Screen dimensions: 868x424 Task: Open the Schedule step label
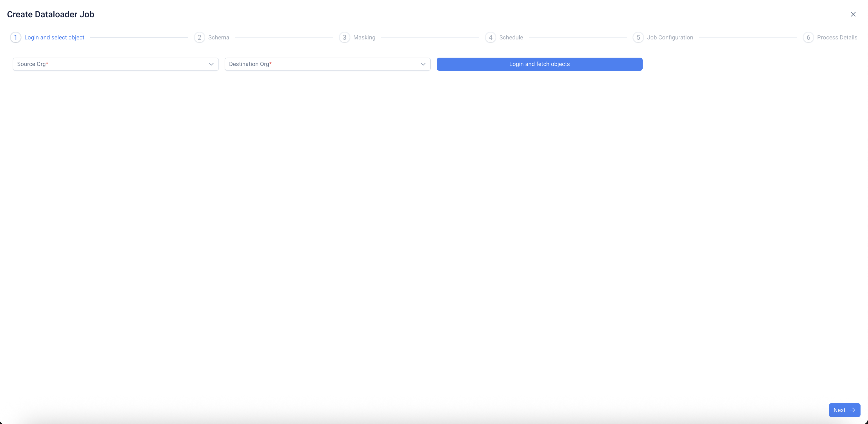[x=511, y=37]
